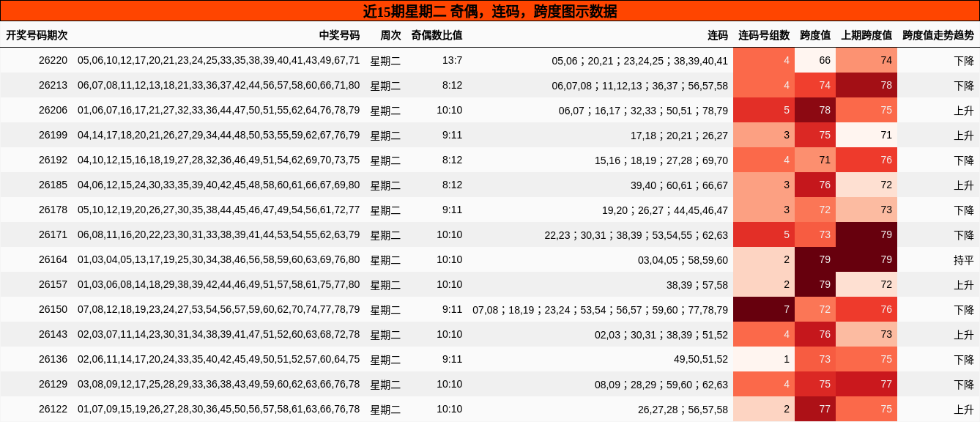This screenshot has height=422, width=980.
Task: Click the 连码号组数 column header
Action: 764,35
